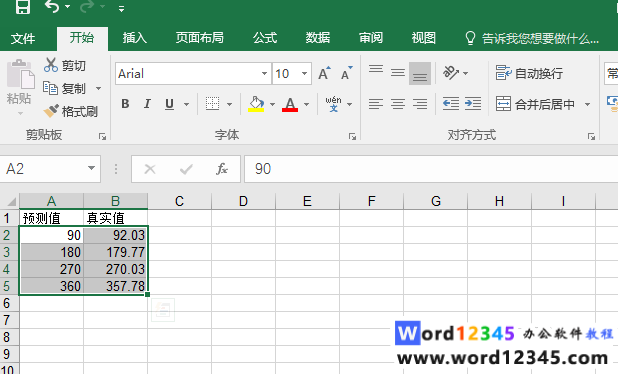This screenshot has height=374, width=618.
Task: Switch to the 插入 tab
Action: pyautogui.click(x=134, y=38)
